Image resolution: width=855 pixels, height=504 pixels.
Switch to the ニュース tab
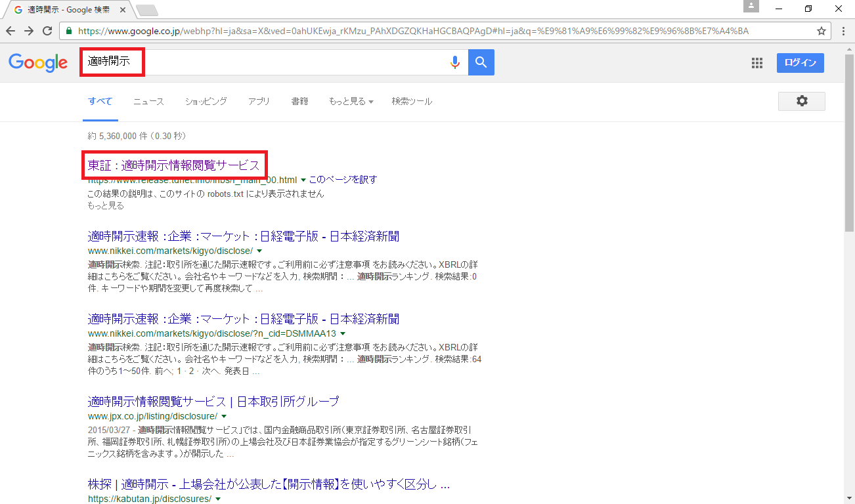(148, 101)
